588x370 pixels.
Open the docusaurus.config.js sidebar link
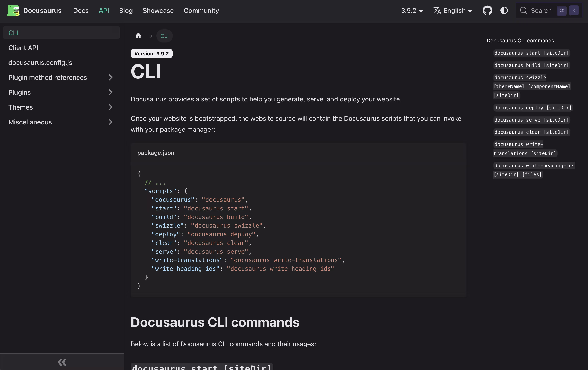coord(40,62)
